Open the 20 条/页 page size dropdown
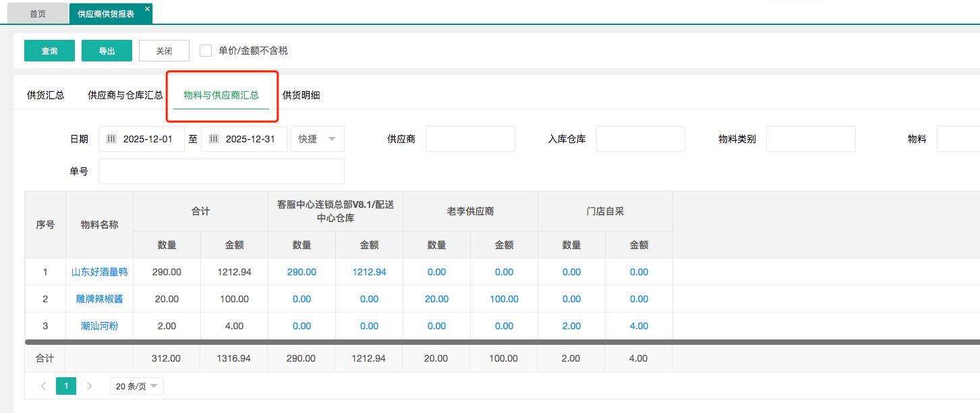 coord(137,386)
